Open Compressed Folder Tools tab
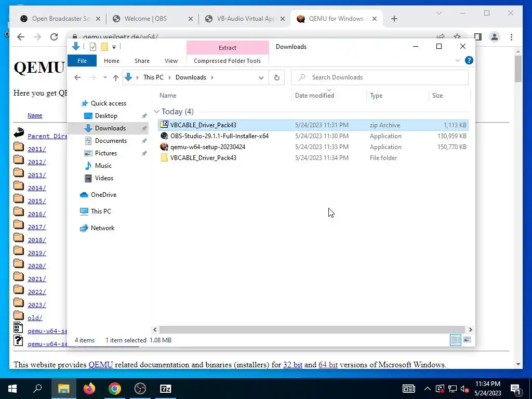532x399 pixels. point(228,61)
